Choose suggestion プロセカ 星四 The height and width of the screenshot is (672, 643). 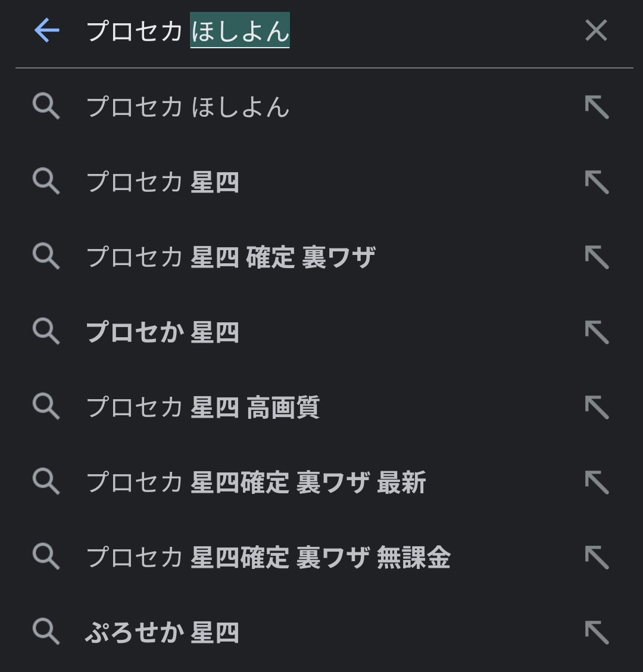pos(163,182)
